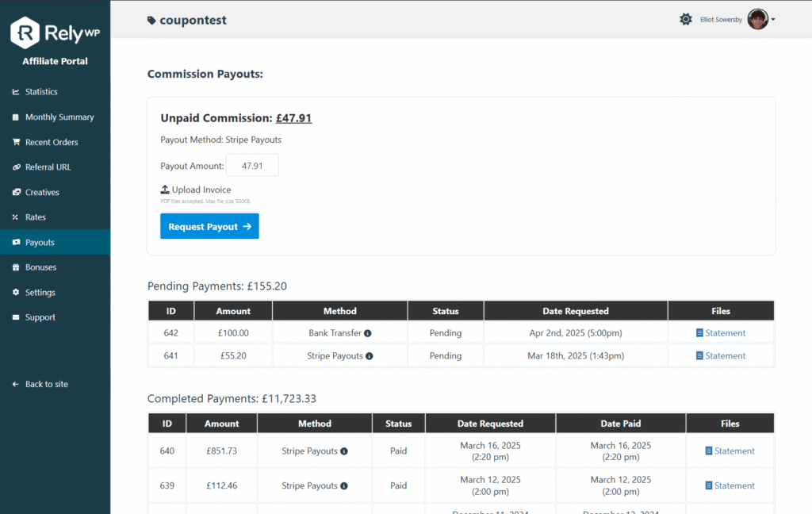Open settings via the top gear icon
Screen dimensions: 812x514
[x=686, y=19]
